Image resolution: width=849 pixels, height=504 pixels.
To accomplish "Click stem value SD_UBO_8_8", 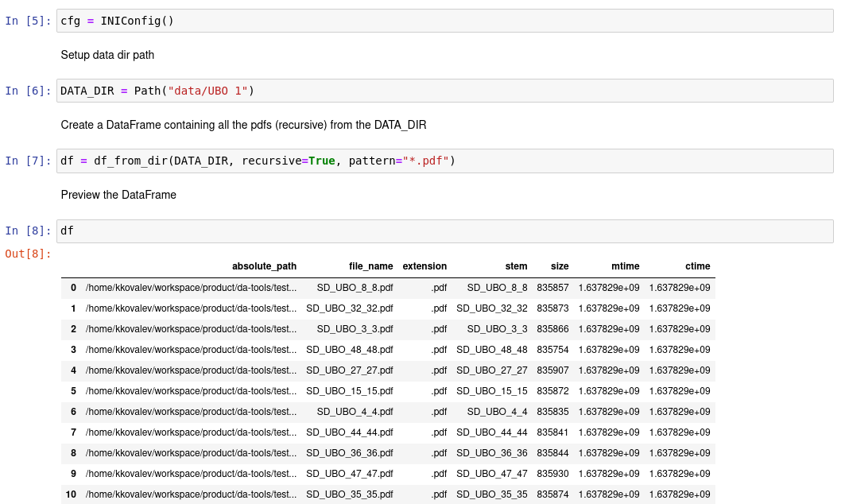I will 497,288.
